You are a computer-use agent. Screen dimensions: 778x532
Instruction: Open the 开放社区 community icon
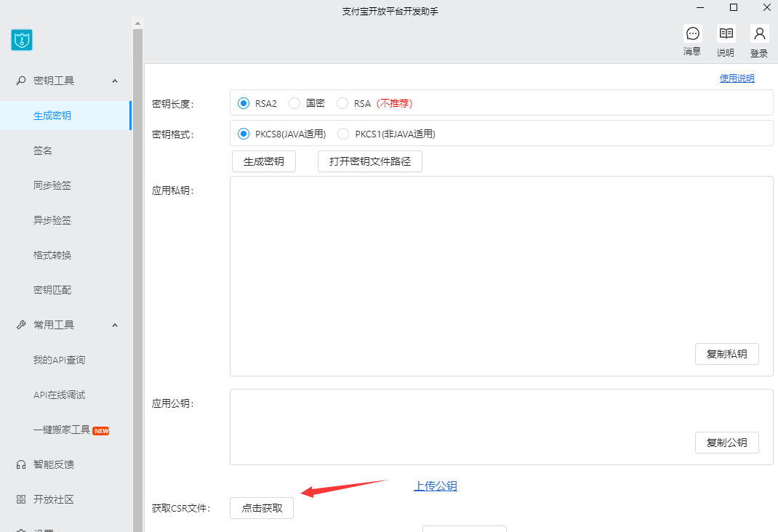point(20,499)
